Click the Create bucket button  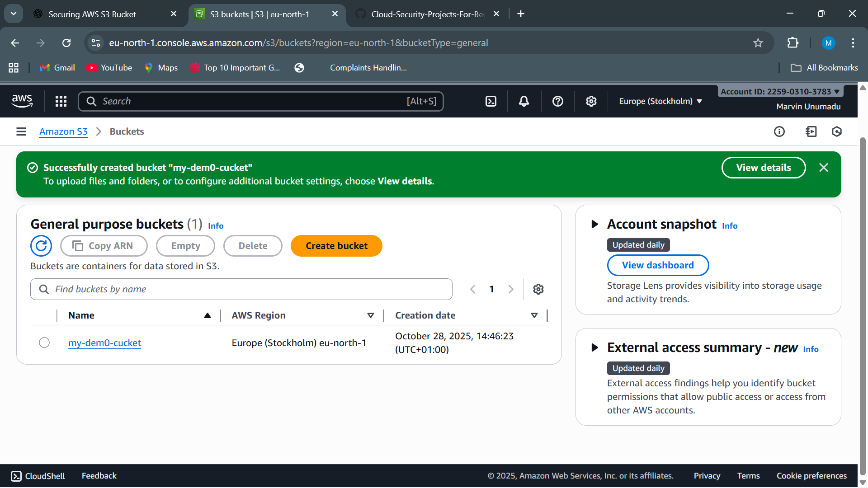336,246
